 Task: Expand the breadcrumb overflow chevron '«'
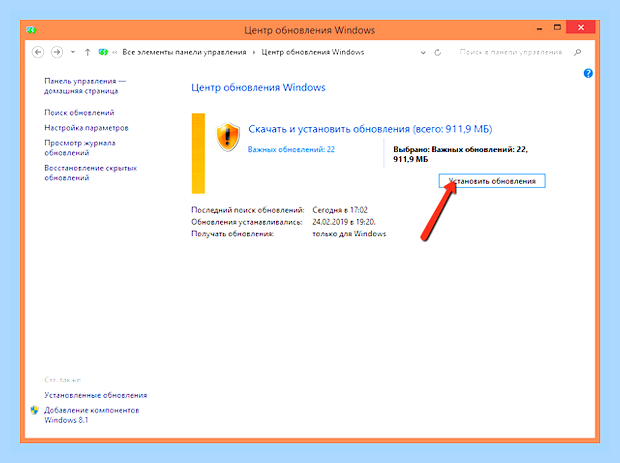tap(115, 52)
